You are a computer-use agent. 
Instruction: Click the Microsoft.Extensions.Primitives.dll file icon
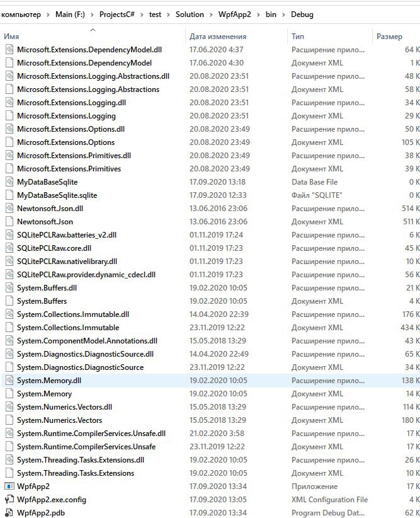tap(9, 155)
